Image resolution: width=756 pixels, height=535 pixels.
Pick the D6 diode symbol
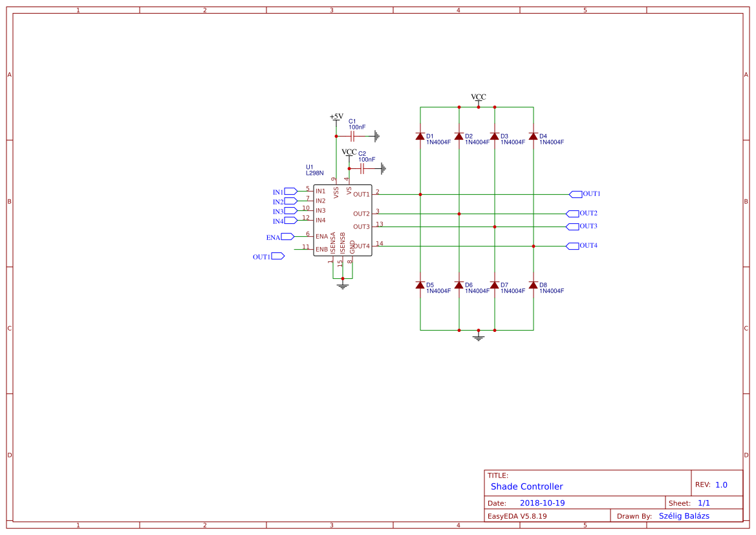459,285
